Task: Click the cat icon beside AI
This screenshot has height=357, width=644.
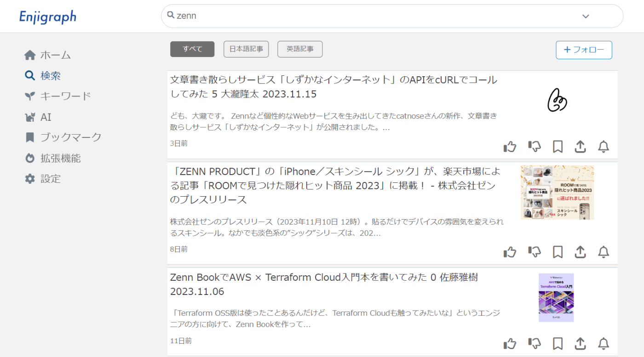Action: 30,117
